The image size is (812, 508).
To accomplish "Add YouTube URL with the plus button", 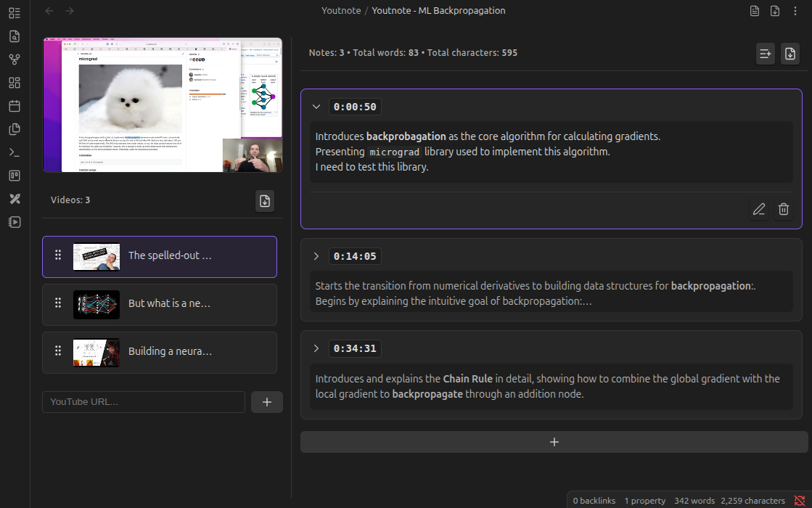I will [x=266, y=402].
